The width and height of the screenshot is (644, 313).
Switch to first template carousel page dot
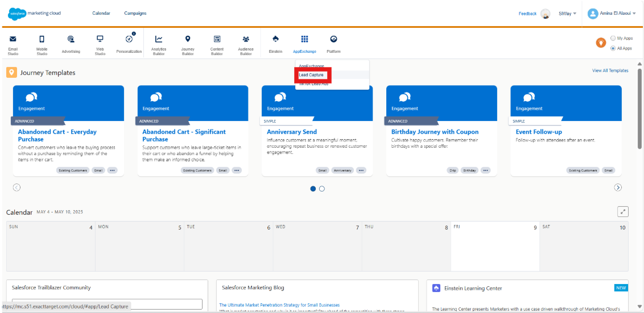pyautogui.click(x=313, y=189)
